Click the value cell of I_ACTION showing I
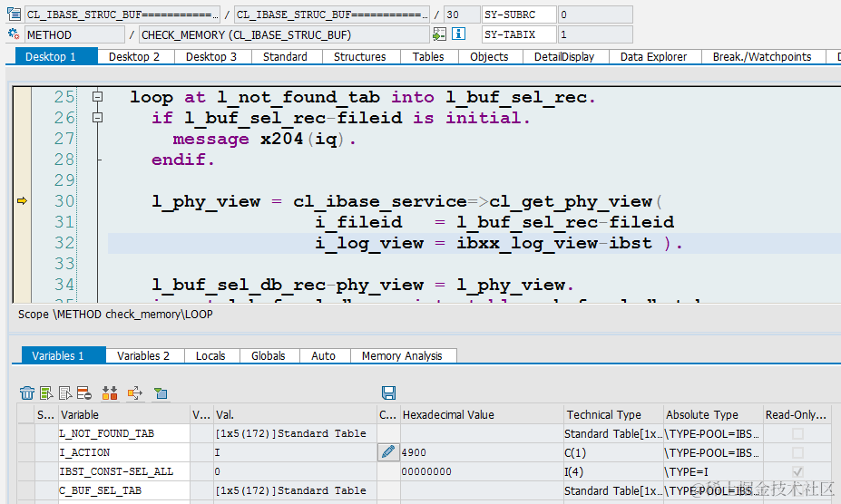The height and width of the screenshot is (504, 841). [295, 452]
